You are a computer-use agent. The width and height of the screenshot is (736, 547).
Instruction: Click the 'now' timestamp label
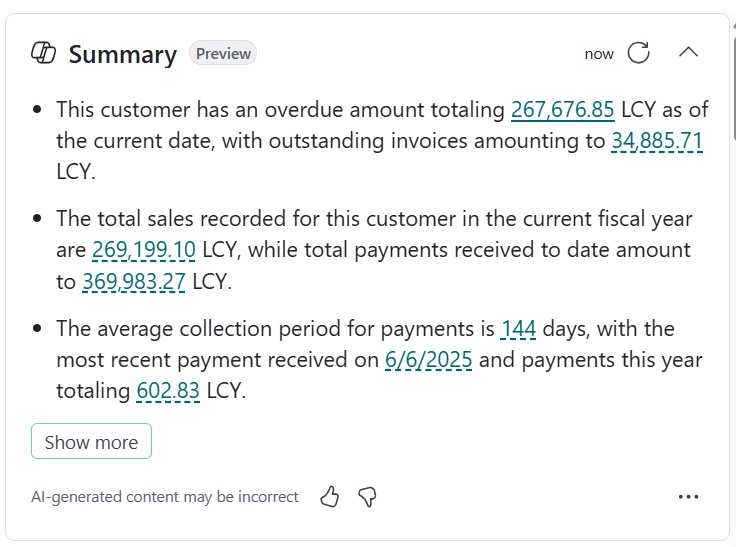click(599, 54)
